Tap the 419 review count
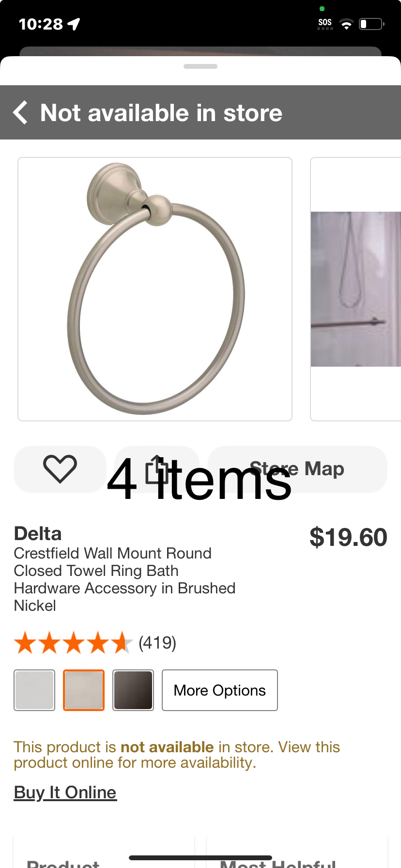Image resolution: width=401 pixels, height=868 pixels. (157, 643)
